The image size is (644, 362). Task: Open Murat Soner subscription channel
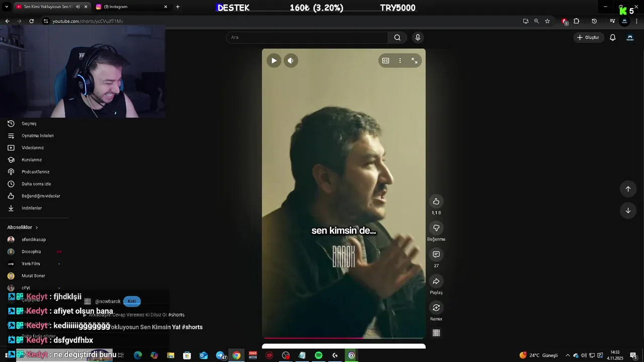click(34, 276)
